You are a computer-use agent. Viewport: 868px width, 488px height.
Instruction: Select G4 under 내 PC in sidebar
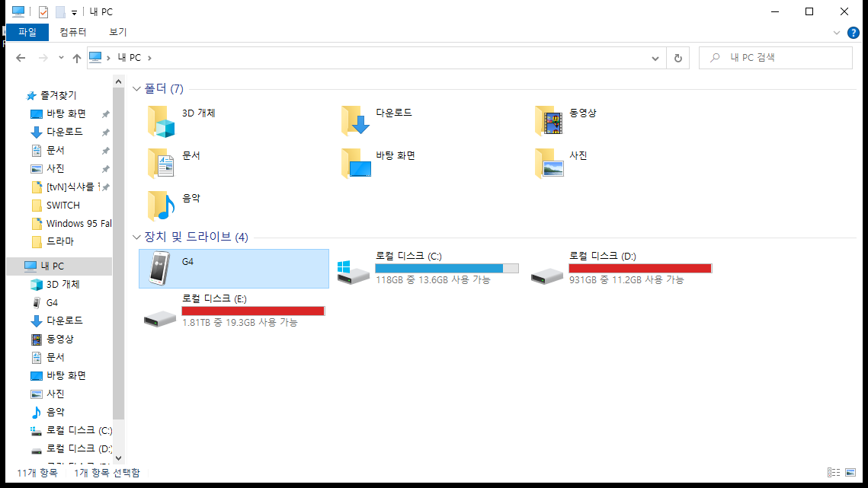pyautogui.click(x=52, y=303)
